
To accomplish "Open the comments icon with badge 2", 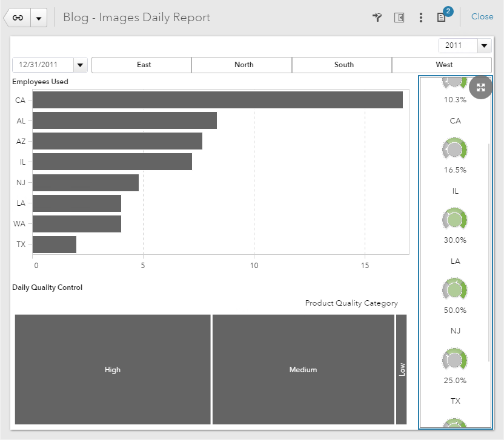I will coord(442,18).
